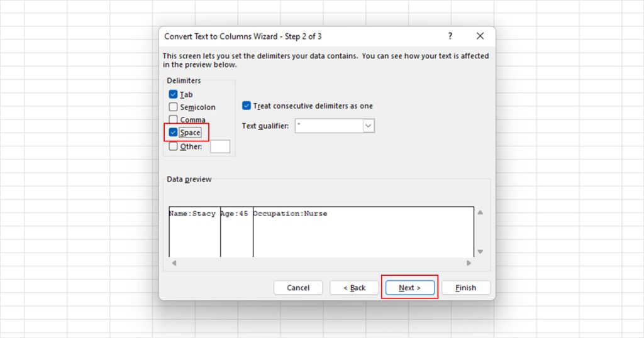Check the Comma delimiter option
The image size is (644, 338).
pos(173,120)
